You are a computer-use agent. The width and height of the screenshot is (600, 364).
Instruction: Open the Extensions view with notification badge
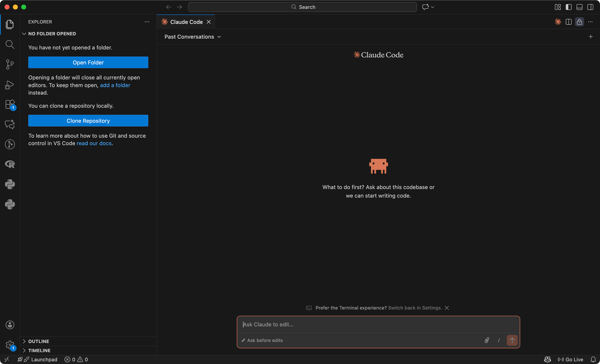coord(10,105)
